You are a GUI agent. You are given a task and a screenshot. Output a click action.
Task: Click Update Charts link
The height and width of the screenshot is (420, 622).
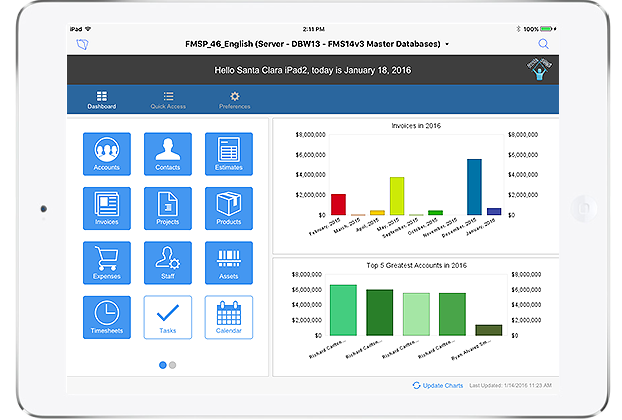[438, 385]
